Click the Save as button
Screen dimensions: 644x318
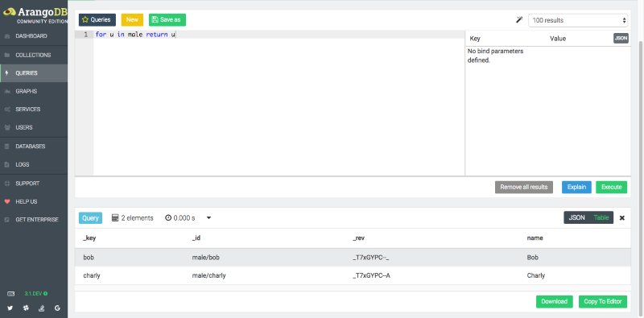point(167,19)
